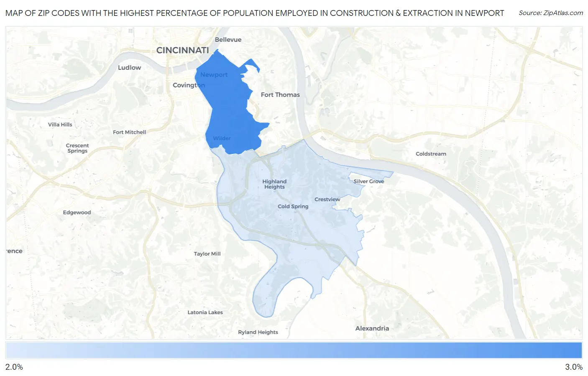Click the Edgewood map label
Image resolution: width=588 pixels, height=376 pixels.
click(77, 212)
